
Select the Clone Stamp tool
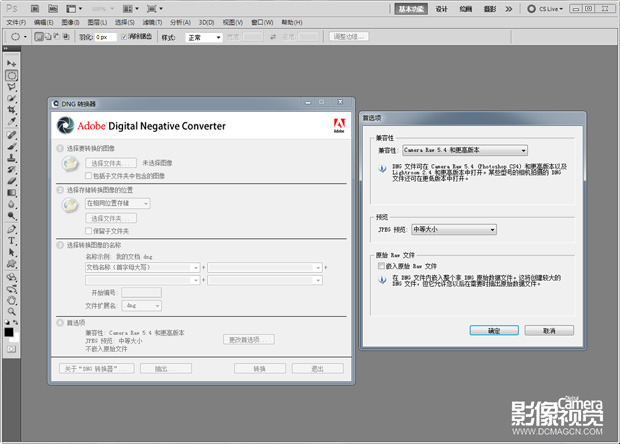click(x=11, y=158)
